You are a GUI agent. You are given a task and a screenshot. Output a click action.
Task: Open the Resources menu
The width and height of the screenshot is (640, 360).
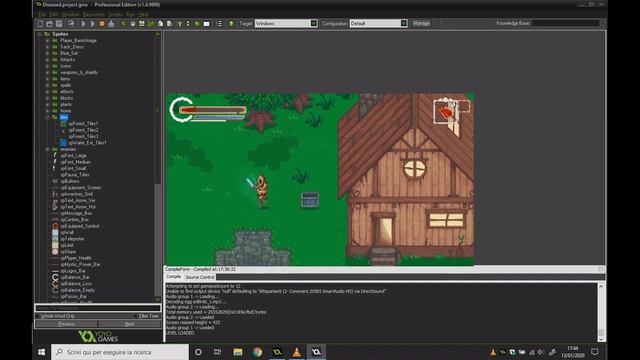pos(93,14)
